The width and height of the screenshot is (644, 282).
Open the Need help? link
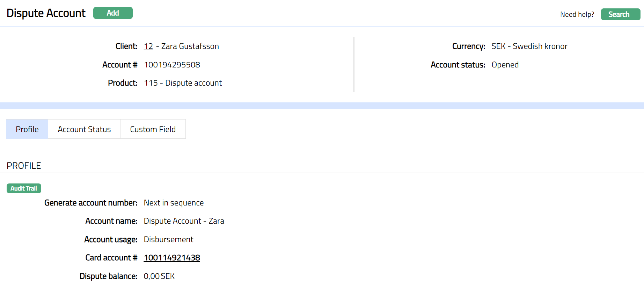(577, 14)
